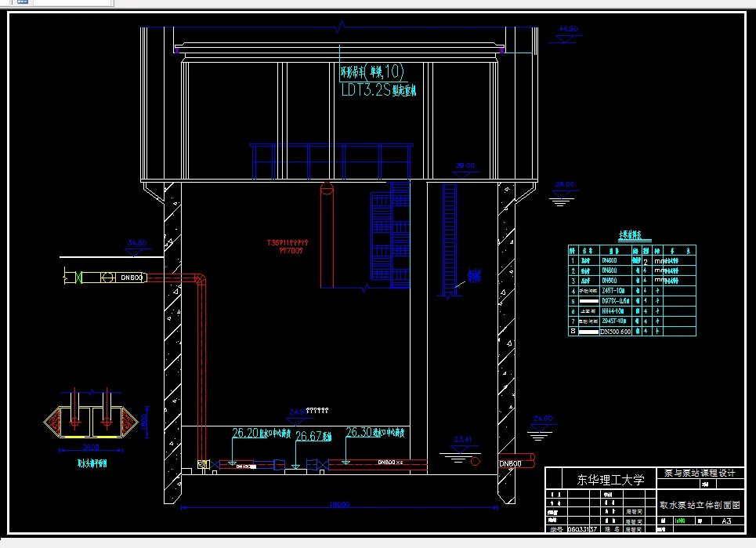
Task: Click the D97X-0.6 table cell
Action: [x=615, y=301]
